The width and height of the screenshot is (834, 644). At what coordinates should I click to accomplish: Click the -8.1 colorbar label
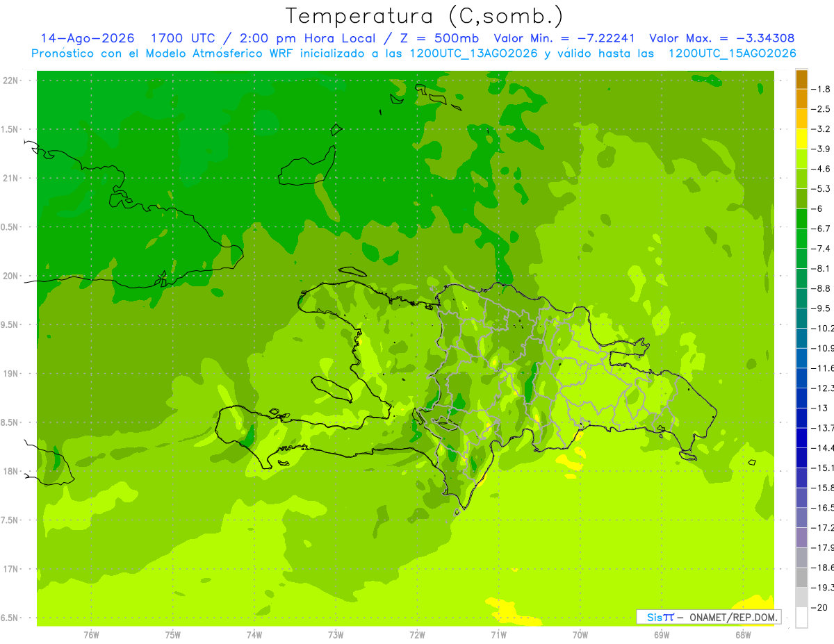point(820,268)
